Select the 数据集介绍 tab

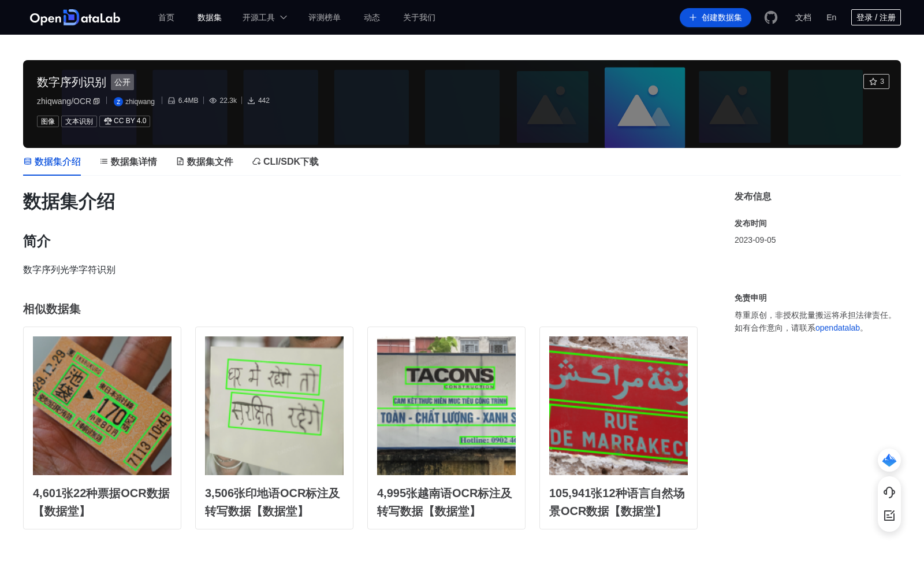tap(52, 162)
